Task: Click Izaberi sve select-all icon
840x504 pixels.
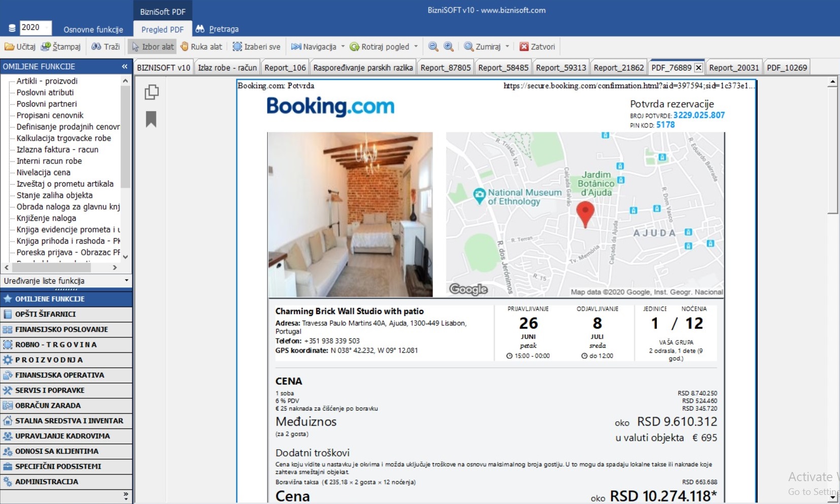Action: (237, 47)
